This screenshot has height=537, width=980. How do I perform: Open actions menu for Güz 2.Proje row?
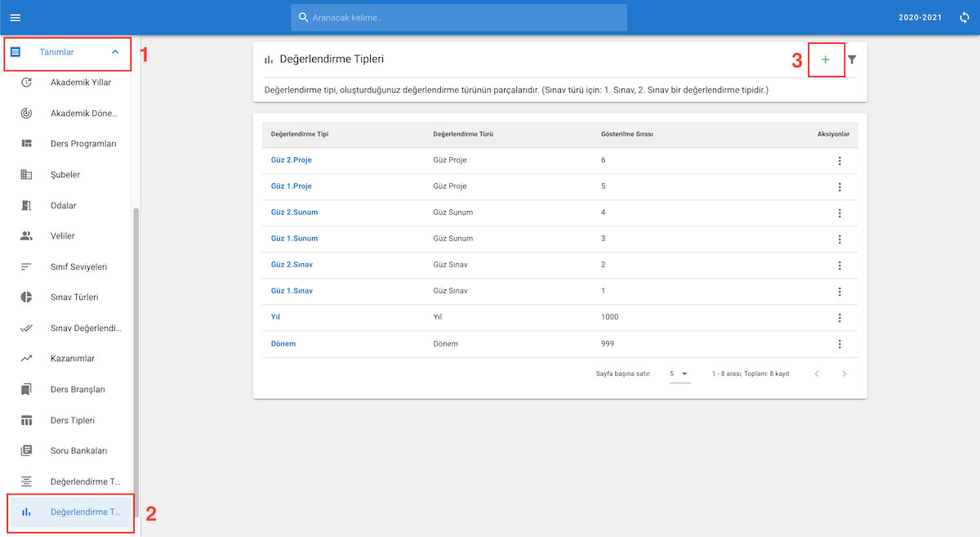840,160
